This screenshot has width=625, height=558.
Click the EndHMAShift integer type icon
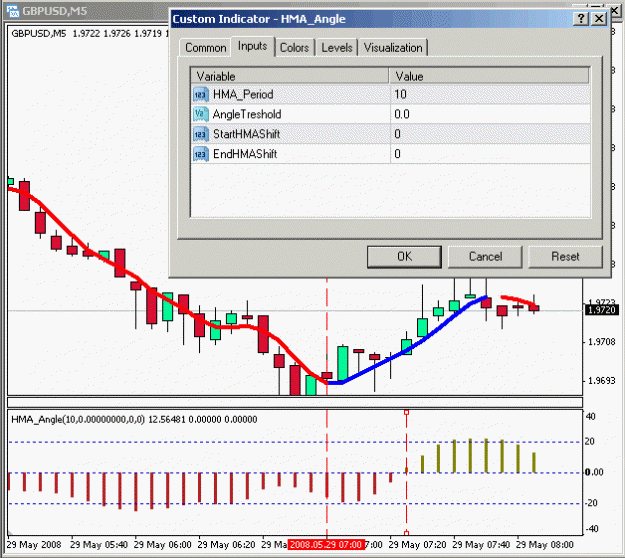200,154
